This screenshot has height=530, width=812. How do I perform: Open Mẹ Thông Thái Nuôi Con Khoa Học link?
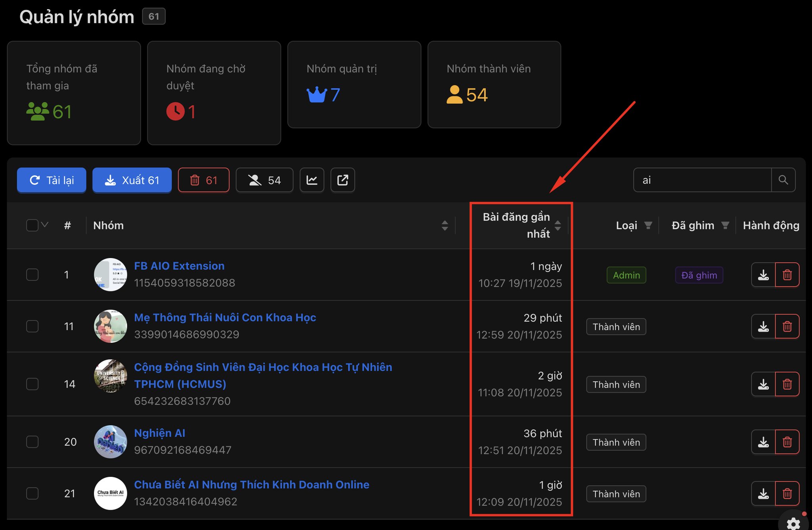tap(225, 318)
